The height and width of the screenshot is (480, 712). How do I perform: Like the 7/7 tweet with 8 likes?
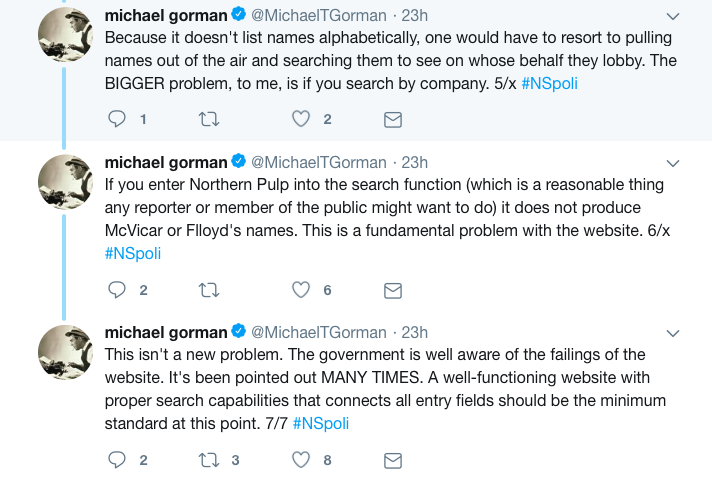click(x=301, y=460)
